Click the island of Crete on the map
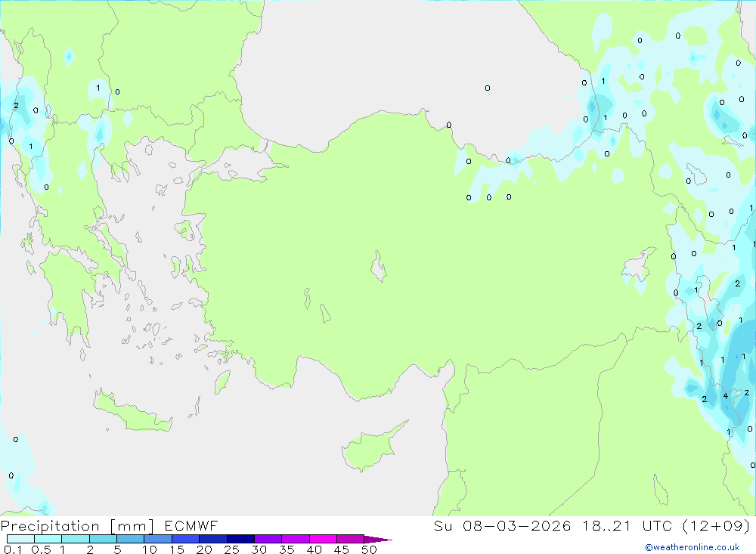The height and width of the screenshot is (554, 756). tap(130, 413)
